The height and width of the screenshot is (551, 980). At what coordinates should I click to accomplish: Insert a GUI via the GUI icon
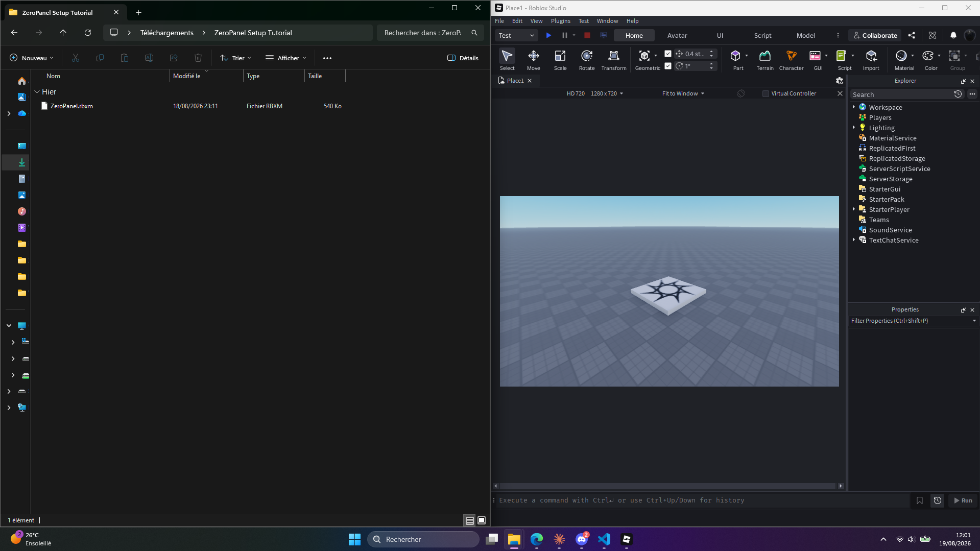point(815,56)
